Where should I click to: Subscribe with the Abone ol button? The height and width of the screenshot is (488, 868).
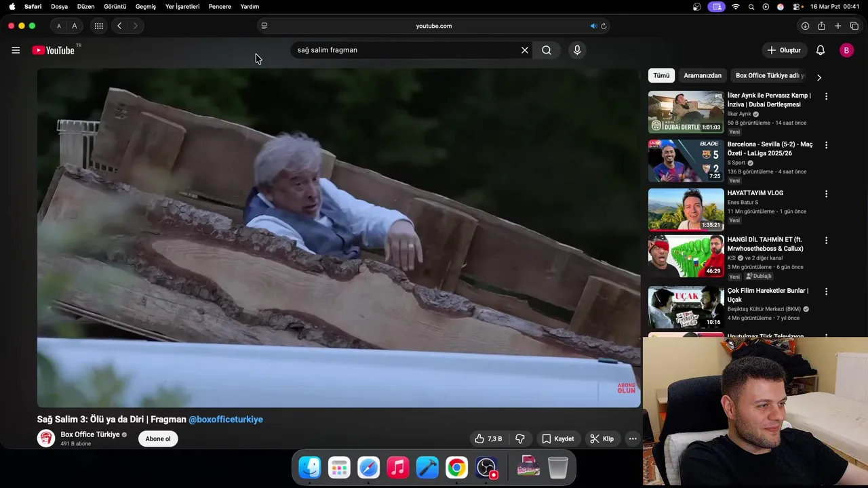click(158, 439)
